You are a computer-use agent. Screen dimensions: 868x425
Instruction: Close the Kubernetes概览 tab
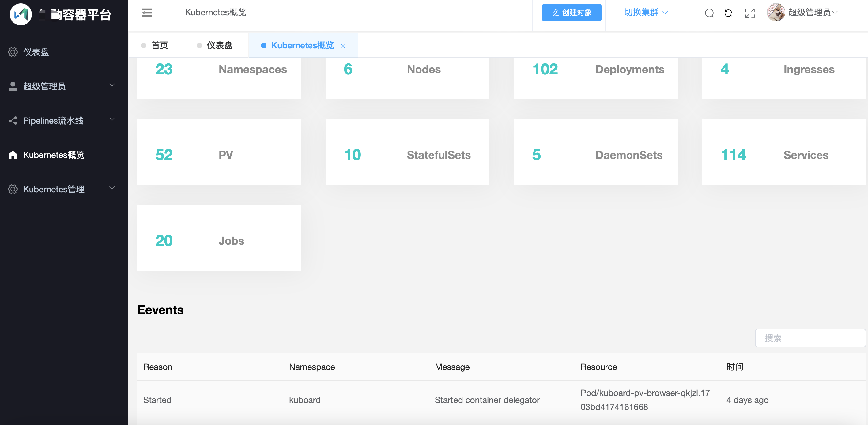(x=343, y=46)
